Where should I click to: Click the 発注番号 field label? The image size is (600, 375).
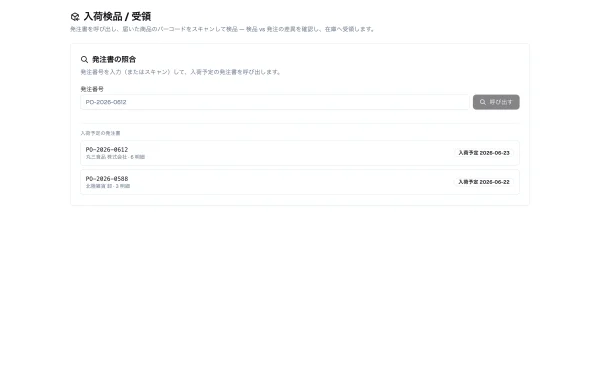pos(92,89)
